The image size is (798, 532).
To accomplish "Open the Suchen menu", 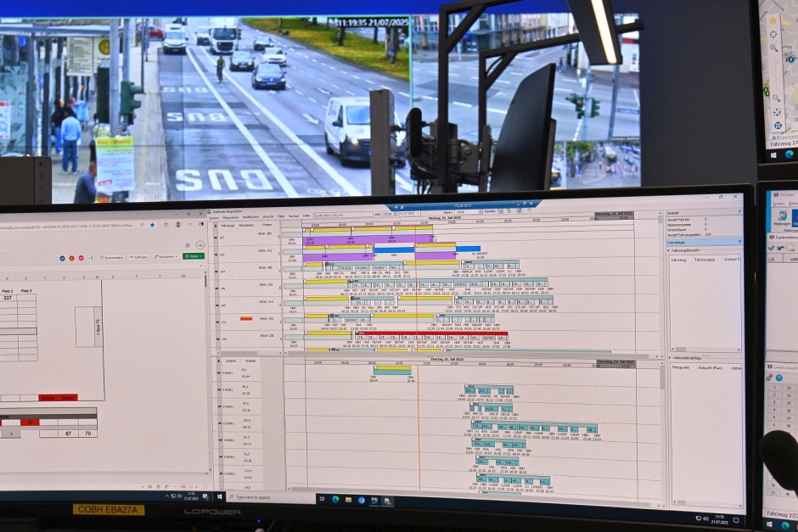I will [295, 216].
